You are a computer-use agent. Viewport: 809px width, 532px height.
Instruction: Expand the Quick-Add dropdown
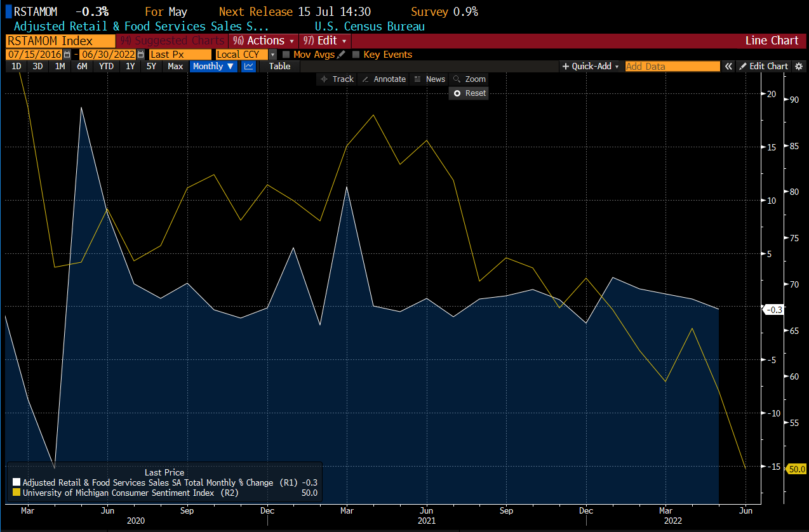pos(591,67)
